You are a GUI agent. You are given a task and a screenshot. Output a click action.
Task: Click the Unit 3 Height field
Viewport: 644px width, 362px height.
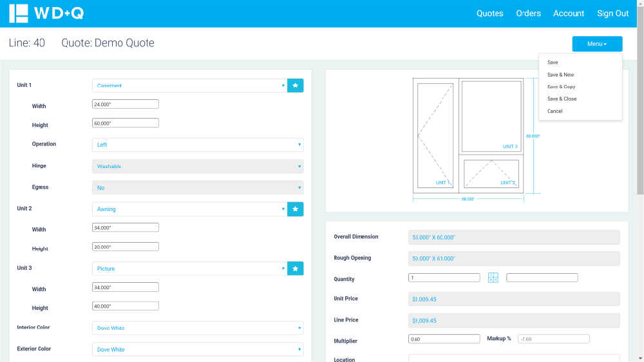tap(126, 306)
